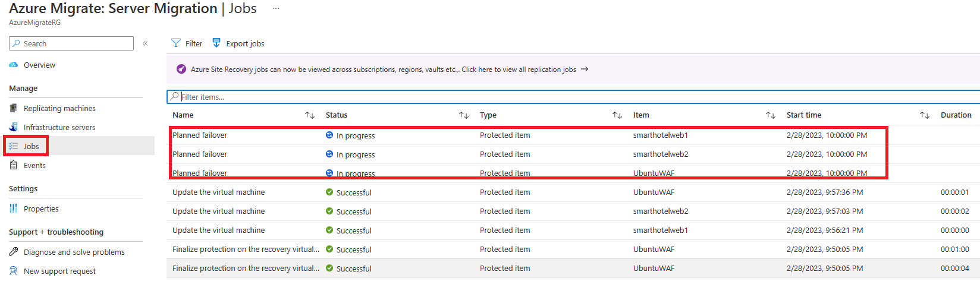This screenshot has height=281, width=980.
Task: Open the ellipsis more options menu
Action: pos(276,8)
